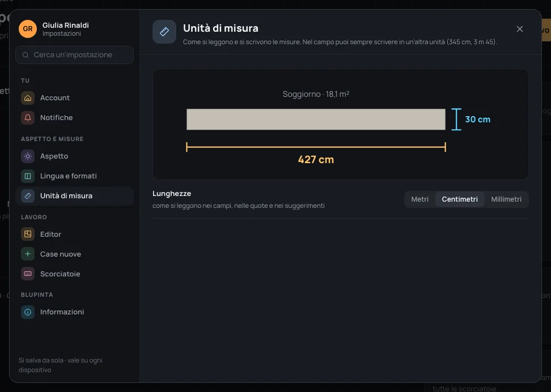551x392 pixels.
Task: Click the 30 cm height measurement
Action: [477, 120]
